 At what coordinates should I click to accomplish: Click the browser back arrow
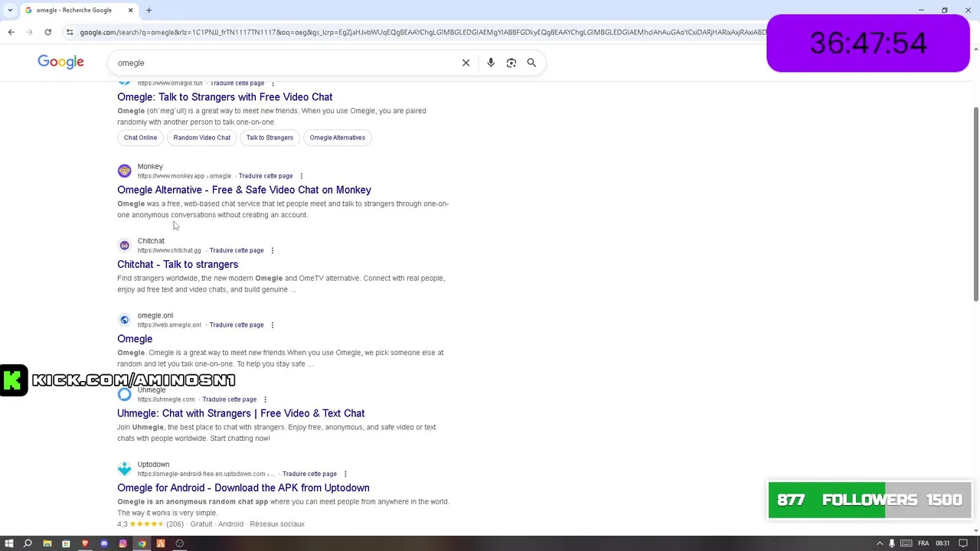pyautogui.click(x=11, y=32)
